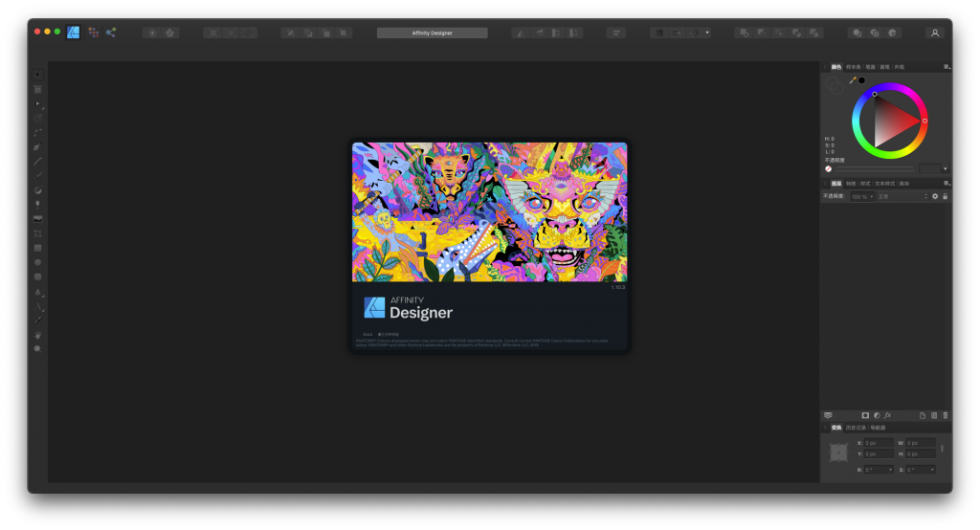
Task: Select the Pencil tool
Action: (37, 162)
